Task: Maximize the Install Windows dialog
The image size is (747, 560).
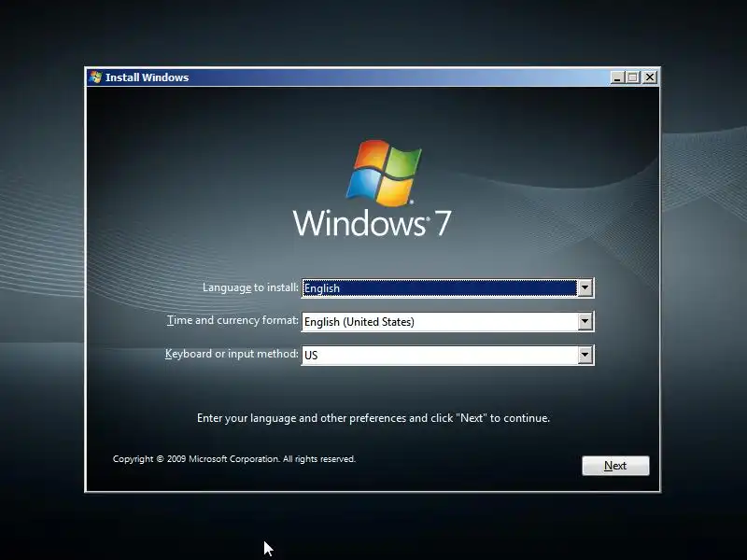Action: tap(633, 77)
